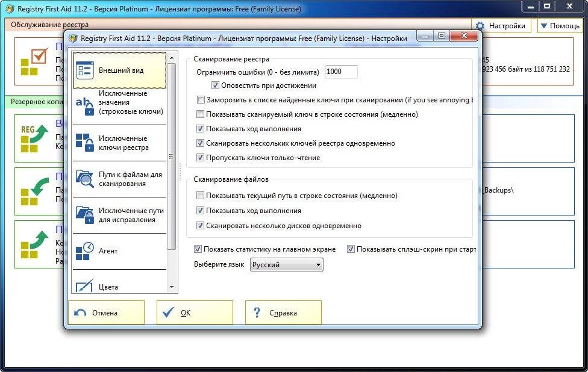Maximize the settings dialog window

[442, 36]
